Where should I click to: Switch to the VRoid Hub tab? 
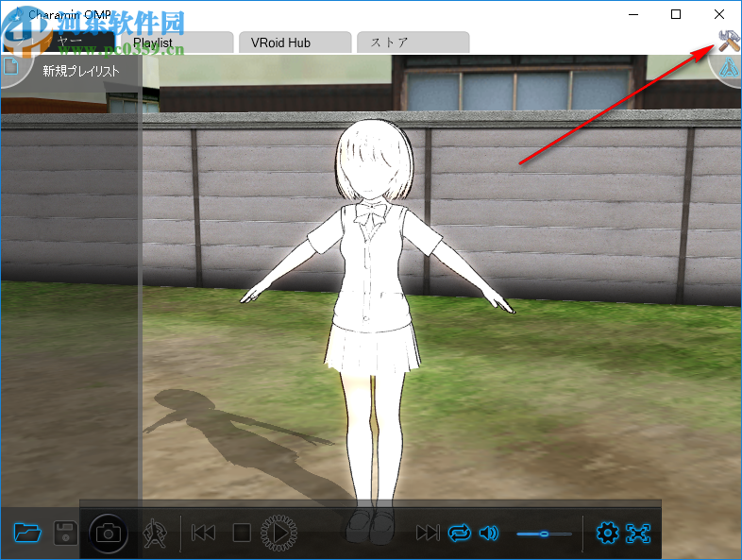295,42
